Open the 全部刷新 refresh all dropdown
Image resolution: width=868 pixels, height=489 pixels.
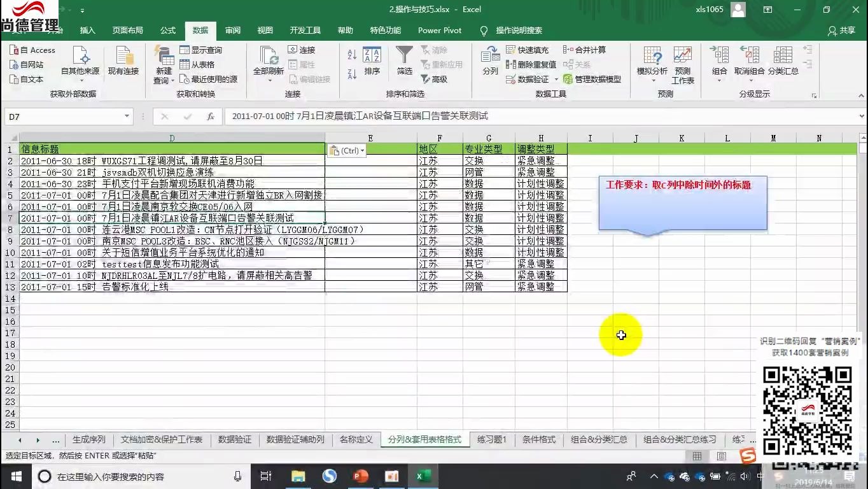(268, 65)
